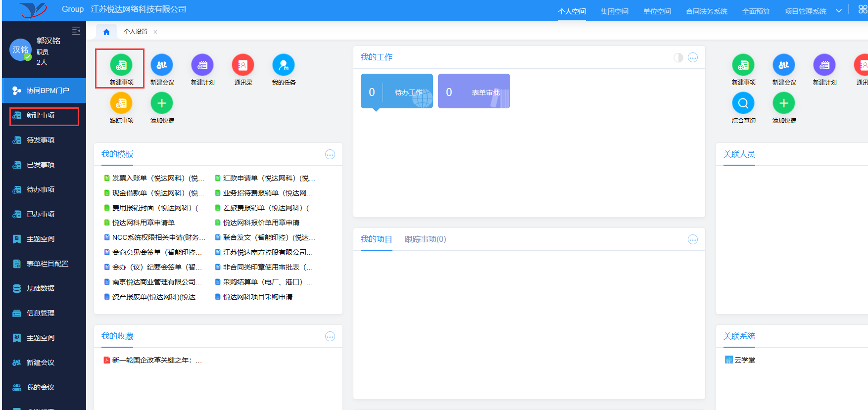Click the 综合查询 search icon
Viewport: 868px width, 410px height.
click(743, 103)
